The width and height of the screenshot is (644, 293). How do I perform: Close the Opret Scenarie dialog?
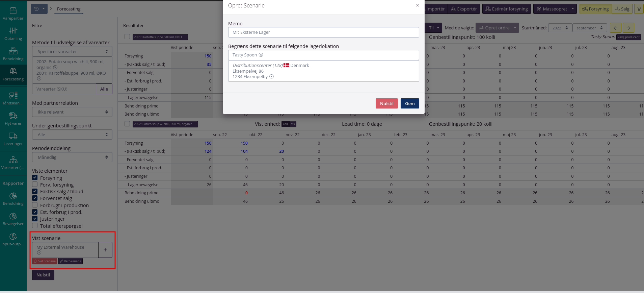point(418,5)
